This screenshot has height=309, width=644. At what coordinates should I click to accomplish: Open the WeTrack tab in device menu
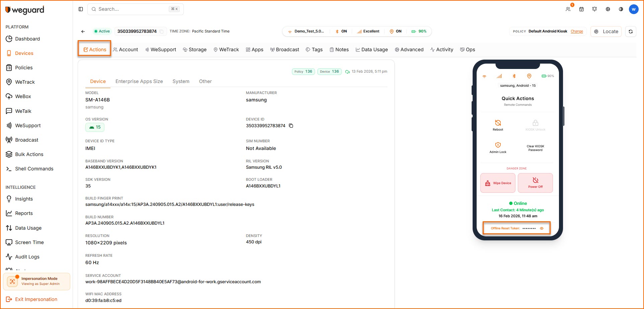[226, 50]
